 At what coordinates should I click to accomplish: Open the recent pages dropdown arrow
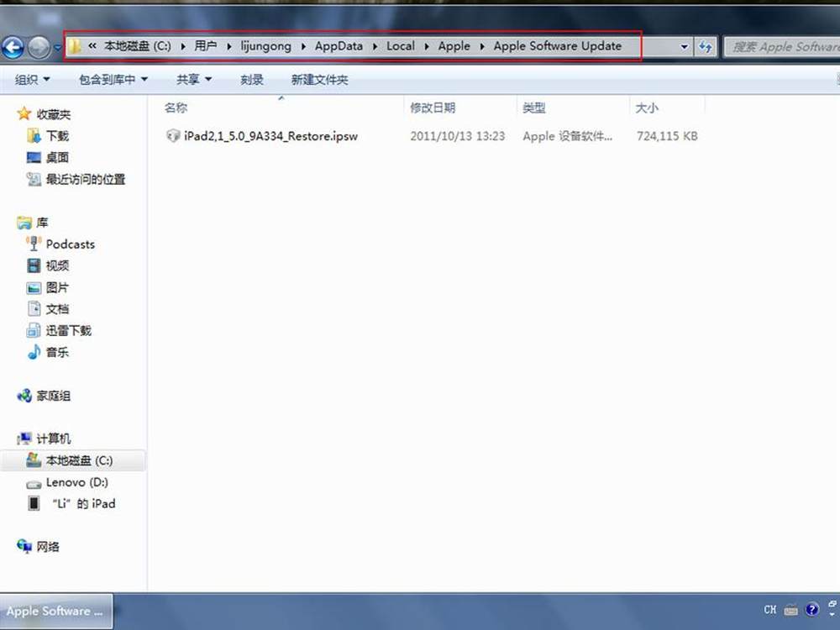click(57, 48)
